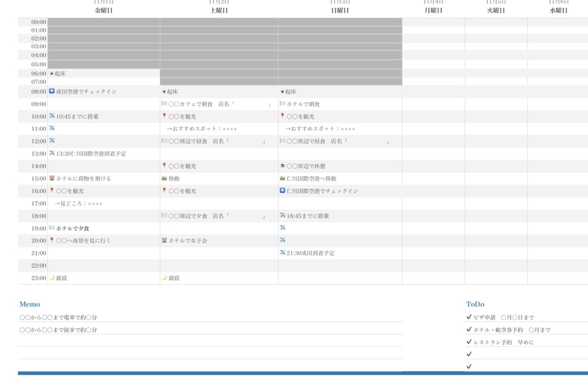
Task: Click the sun icon beside Friday 06:00 起床
Action: click(x=52, y=74)
